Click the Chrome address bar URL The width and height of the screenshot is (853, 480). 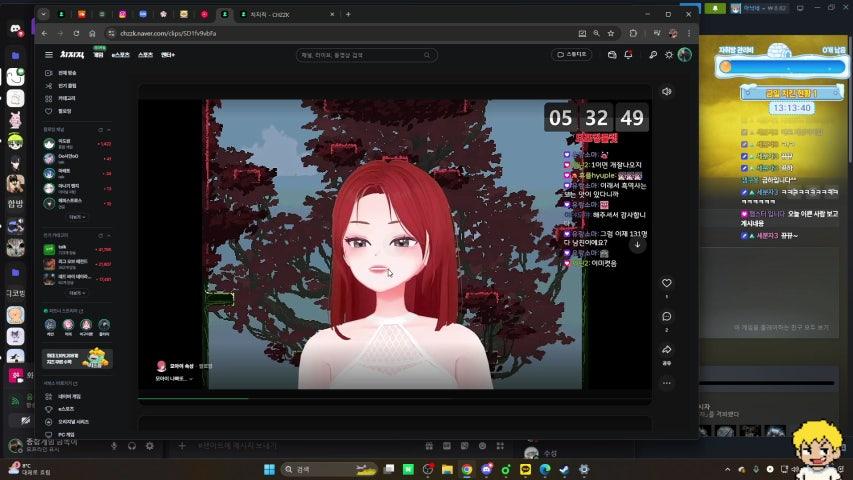point(168,33)
